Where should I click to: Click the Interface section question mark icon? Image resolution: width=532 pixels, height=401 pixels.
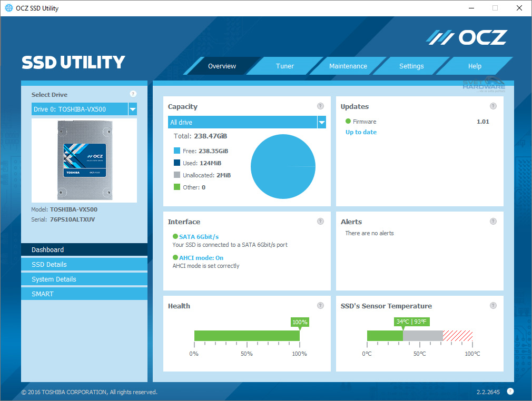click(x=320, y=221)
